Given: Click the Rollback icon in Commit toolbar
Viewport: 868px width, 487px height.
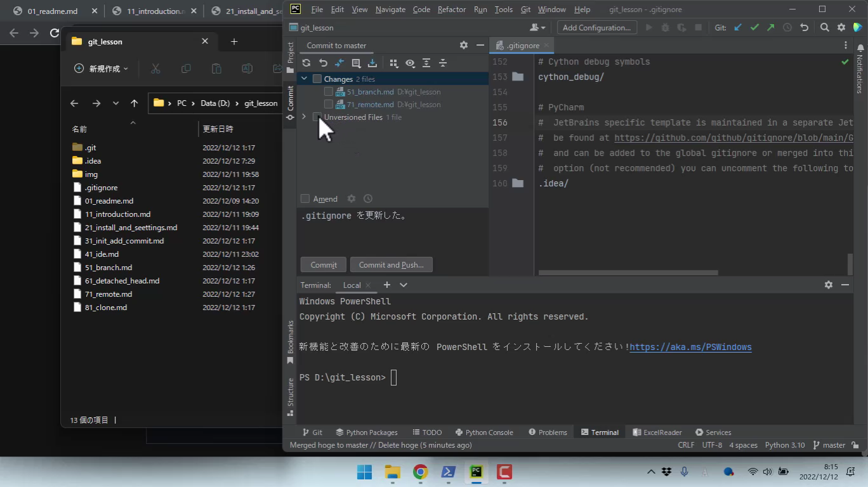Looking at the screenshot, I should [323, 63].
